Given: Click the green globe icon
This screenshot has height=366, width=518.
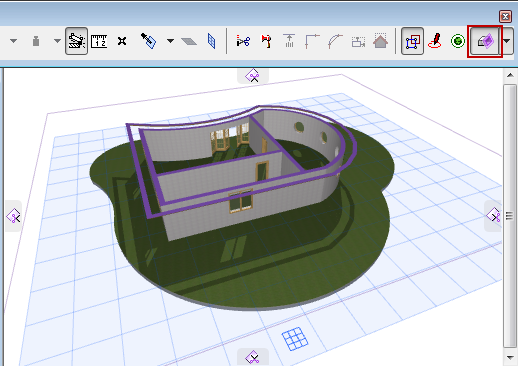Looking at the screenshot, I should (458, 41).
